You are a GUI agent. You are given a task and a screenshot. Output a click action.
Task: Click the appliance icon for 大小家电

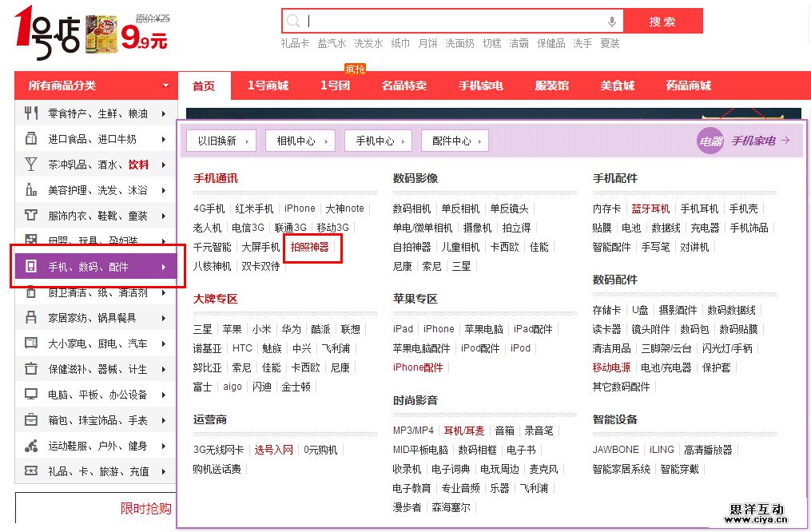point(31,343)
